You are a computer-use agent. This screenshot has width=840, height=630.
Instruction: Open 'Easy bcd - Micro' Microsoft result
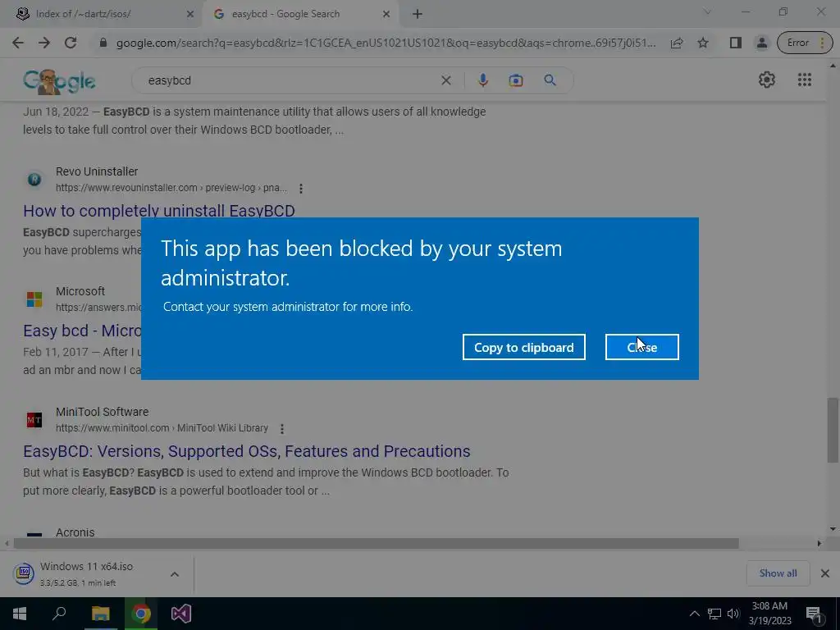[82, 331]
